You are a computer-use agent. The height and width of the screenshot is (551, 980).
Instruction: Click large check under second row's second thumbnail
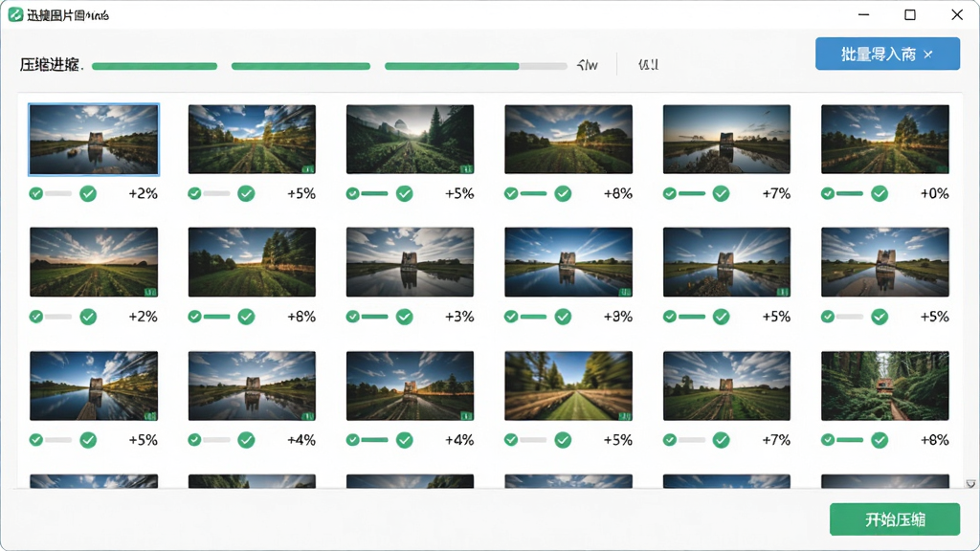click(246, 317)
